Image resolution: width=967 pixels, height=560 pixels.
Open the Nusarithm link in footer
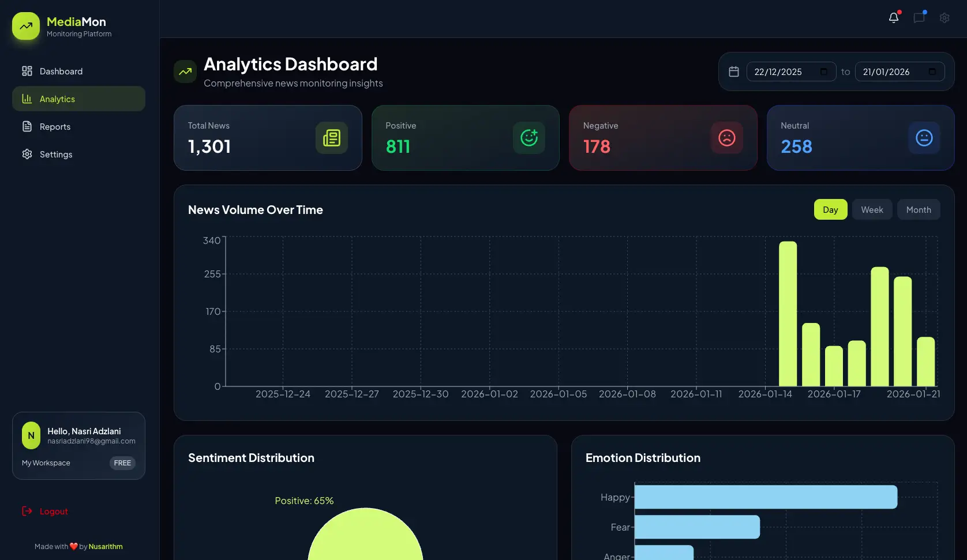[106, 546]
